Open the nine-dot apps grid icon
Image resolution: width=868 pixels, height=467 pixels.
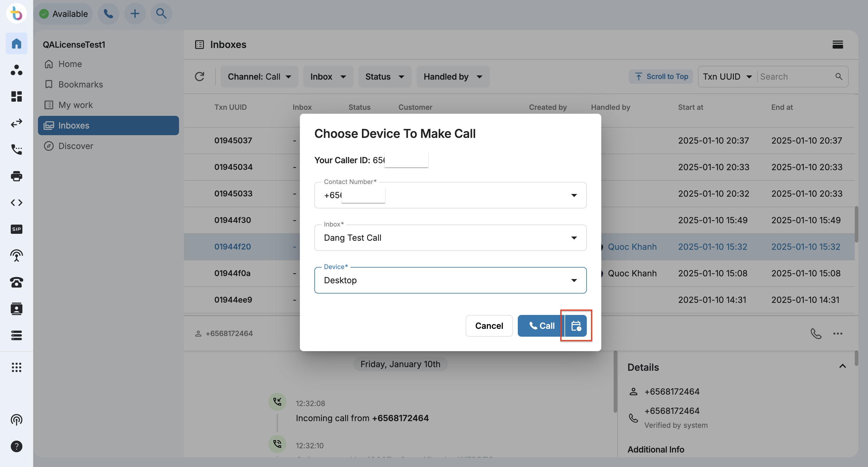[17, 367]
